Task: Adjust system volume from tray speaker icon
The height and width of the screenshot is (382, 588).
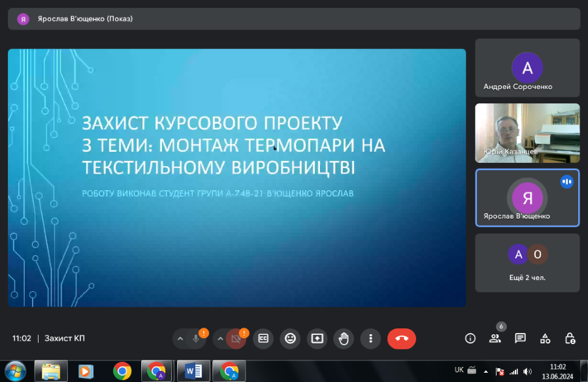Action: (x=527, y=371)
